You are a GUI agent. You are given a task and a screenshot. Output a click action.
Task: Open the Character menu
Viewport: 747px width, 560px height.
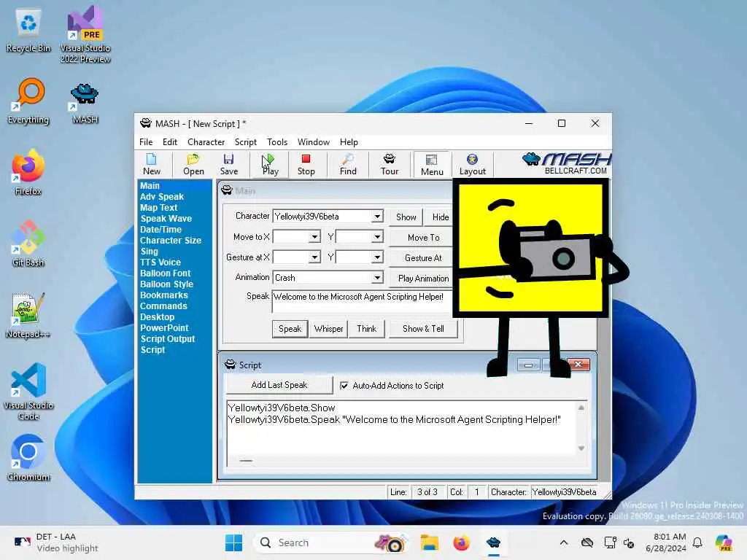pyautogui.click(x=206, y=142)
